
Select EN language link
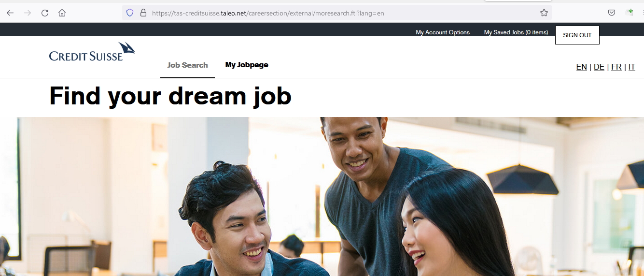[582, 67]
